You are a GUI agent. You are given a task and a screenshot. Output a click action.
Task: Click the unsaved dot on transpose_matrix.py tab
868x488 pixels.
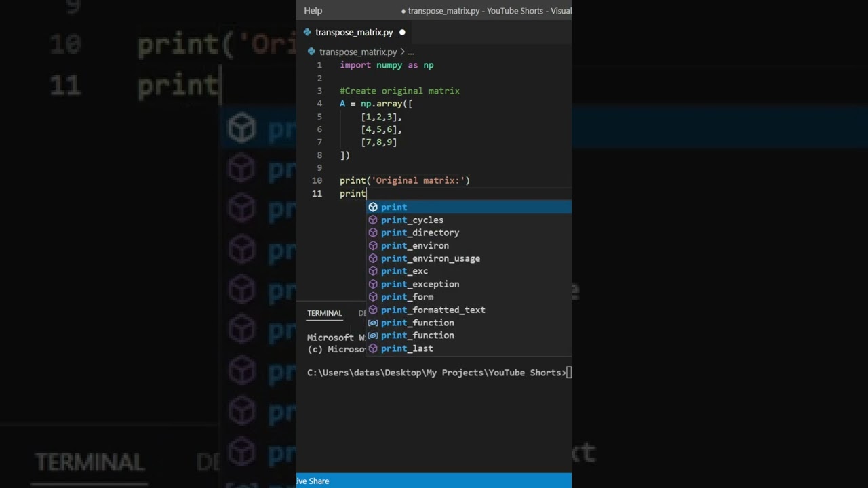coord(402,32)
